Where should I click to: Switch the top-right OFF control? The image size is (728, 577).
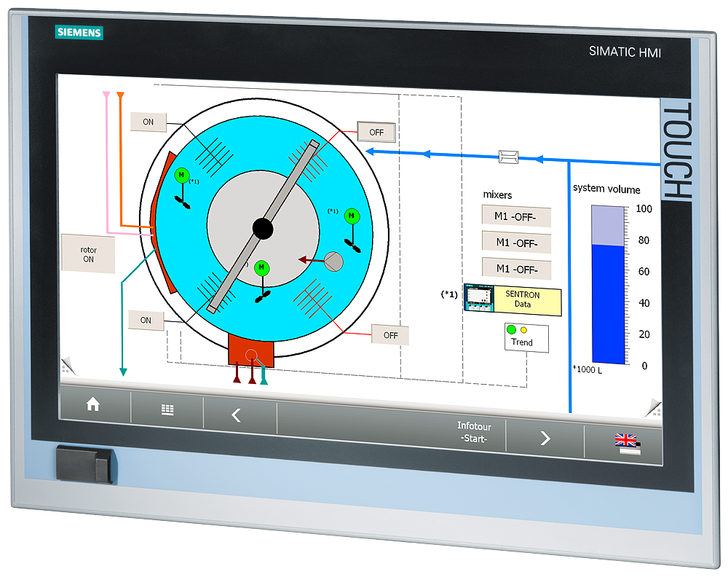click(x=376, y=132)
